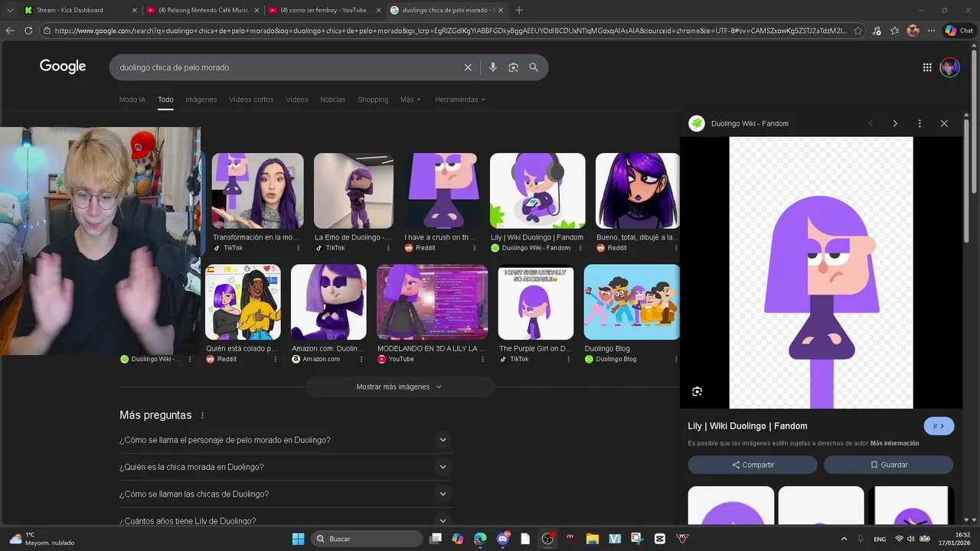Open 'Lily | Wiki Duolingo | Fandom' title link

pos(747,426)
